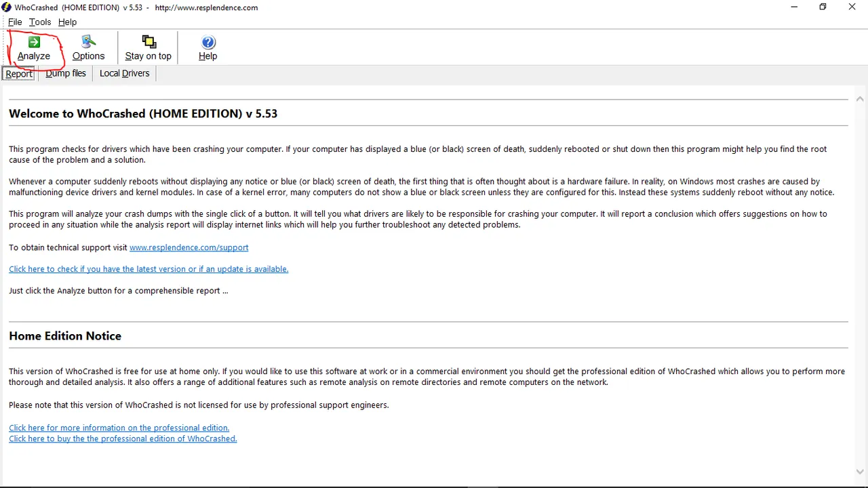This screenshot has width=868, height=488.
Task: Switch to the Local Drivers tab
Action: pyautogui.click(x=125, y=73)
